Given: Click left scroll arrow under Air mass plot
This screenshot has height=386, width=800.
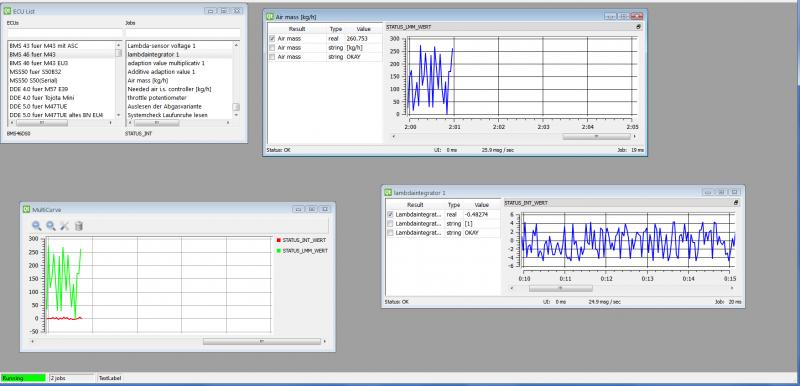Looking at the screenshot, I should click(x=392, y=137).
